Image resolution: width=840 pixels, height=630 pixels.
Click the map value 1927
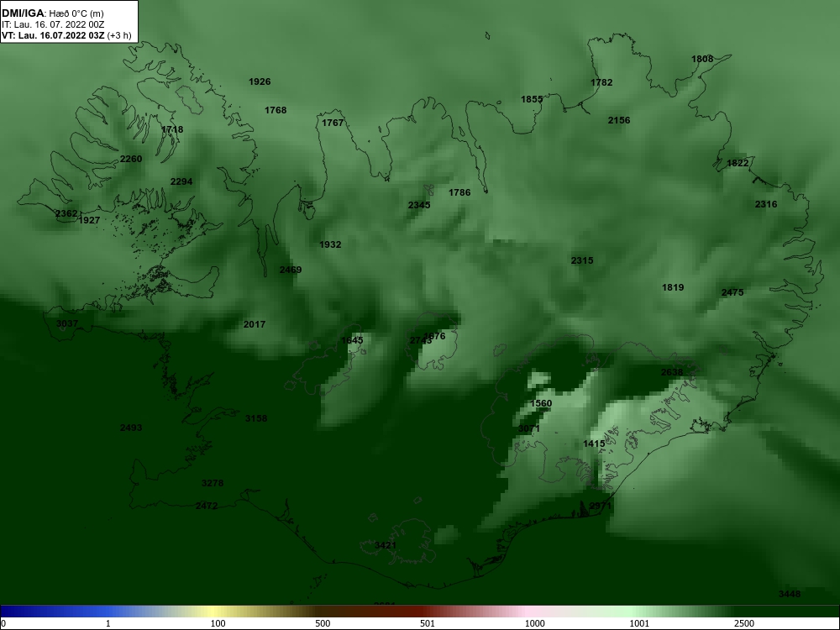[x=89, y=220]
